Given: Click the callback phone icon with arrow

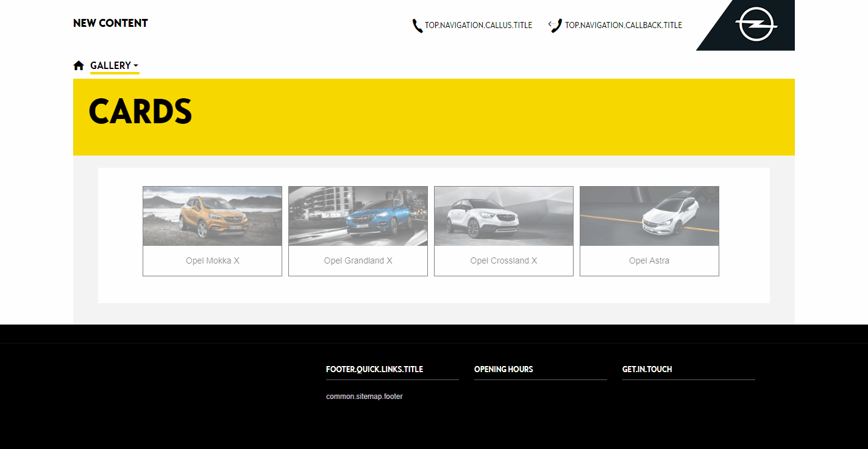Looking at the screenshot, I should (555, 26).
